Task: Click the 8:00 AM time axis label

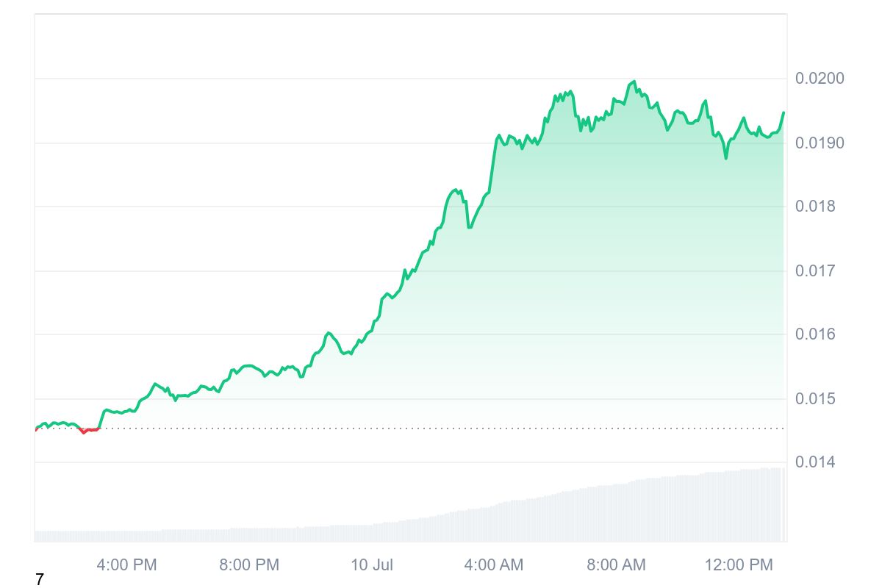Action: click(616, 565)
